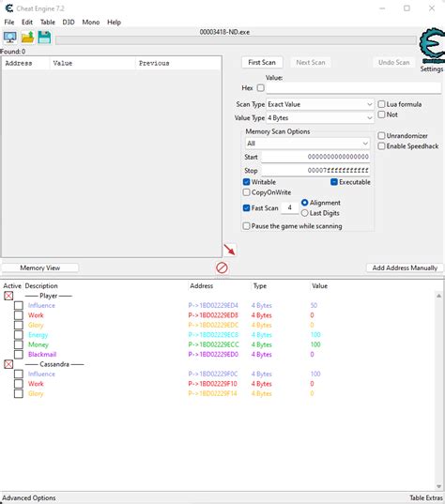
Task: Freeze the Player Work entry
Action: point(19,315)
